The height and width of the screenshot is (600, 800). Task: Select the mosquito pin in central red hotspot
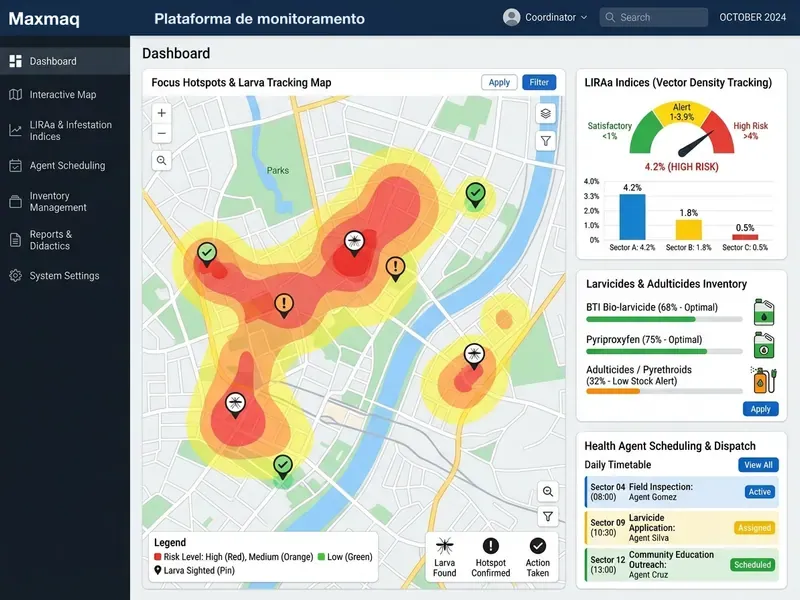(x=354, y=242)
